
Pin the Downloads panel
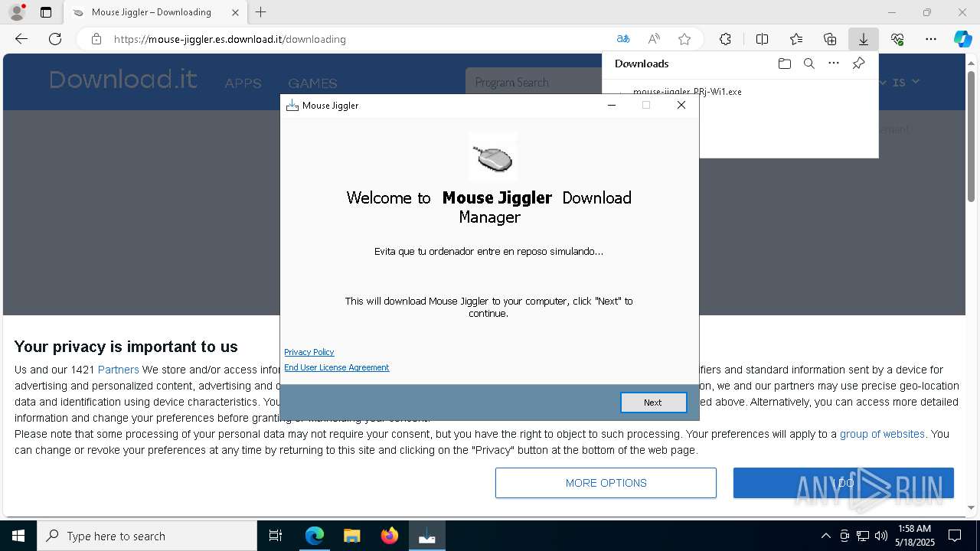[x=858, y=64]
